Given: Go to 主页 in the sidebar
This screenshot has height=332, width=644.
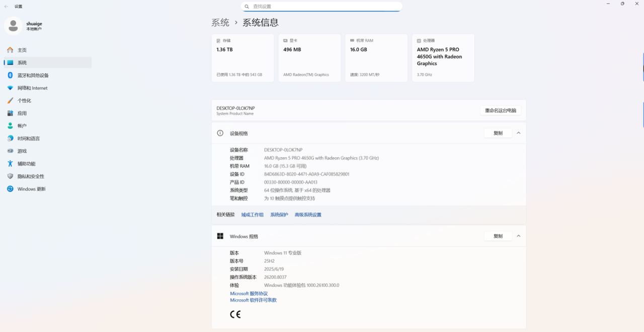Looking at the screenshot, I should click(x=48, y=50).
